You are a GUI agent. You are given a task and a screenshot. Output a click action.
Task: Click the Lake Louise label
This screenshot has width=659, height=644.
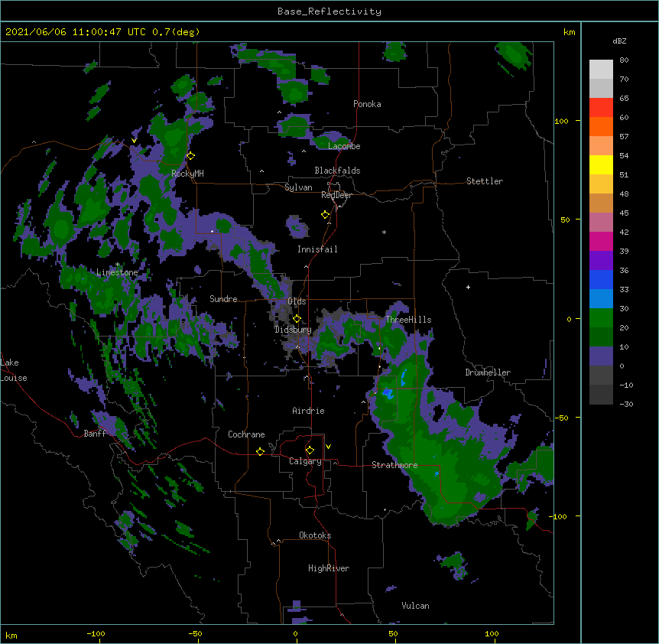[14, 370]
